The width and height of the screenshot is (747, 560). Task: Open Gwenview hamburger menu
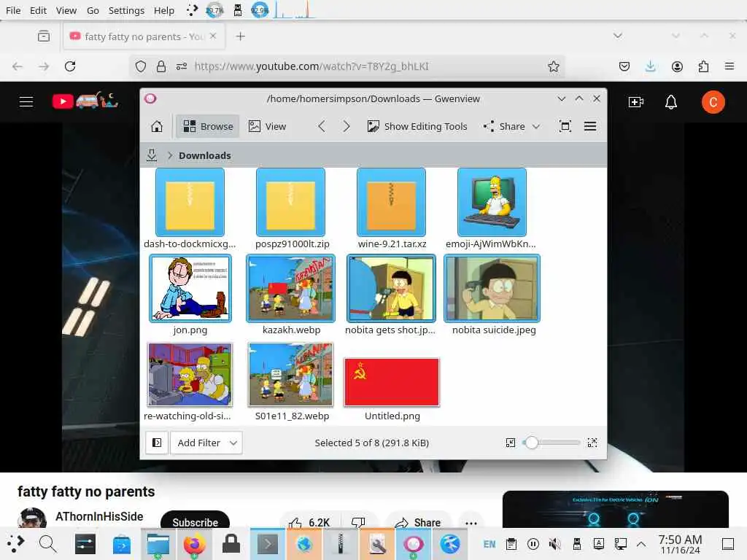(x=589, y=126)
